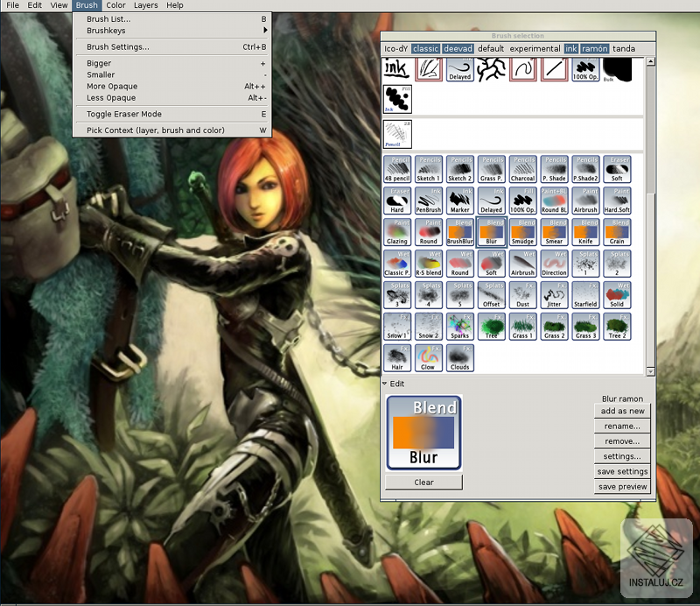
Task: Open the Layers menu
Action: coord(146,5)
